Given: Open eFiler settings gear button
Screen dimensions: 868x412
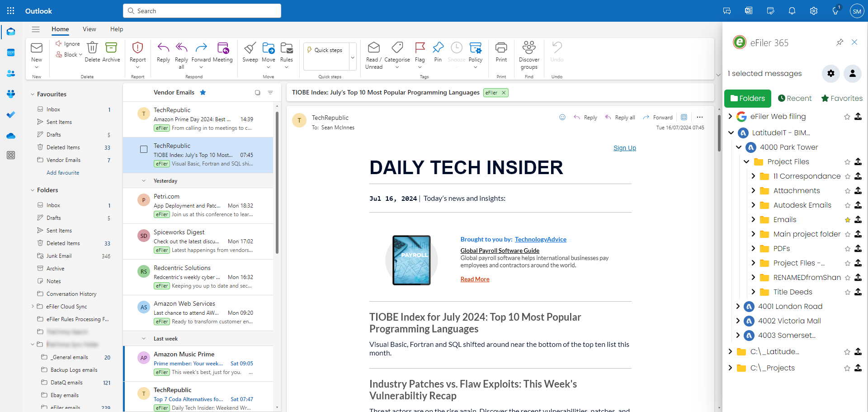Looking at the screenshot, I should click(x=831, y=73).
